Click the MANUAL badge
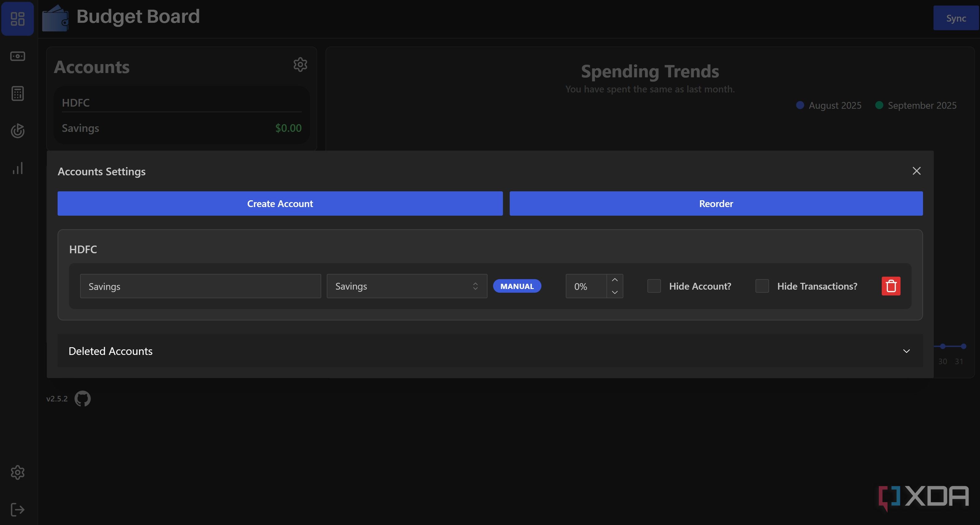The image size is (980, 525). point(517,286)
